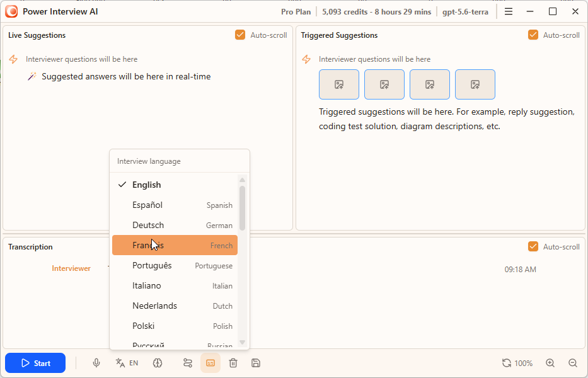Click the fourth image upload placeholder
Viewport: 588px width, 378px height.
(x=475, y=84)
